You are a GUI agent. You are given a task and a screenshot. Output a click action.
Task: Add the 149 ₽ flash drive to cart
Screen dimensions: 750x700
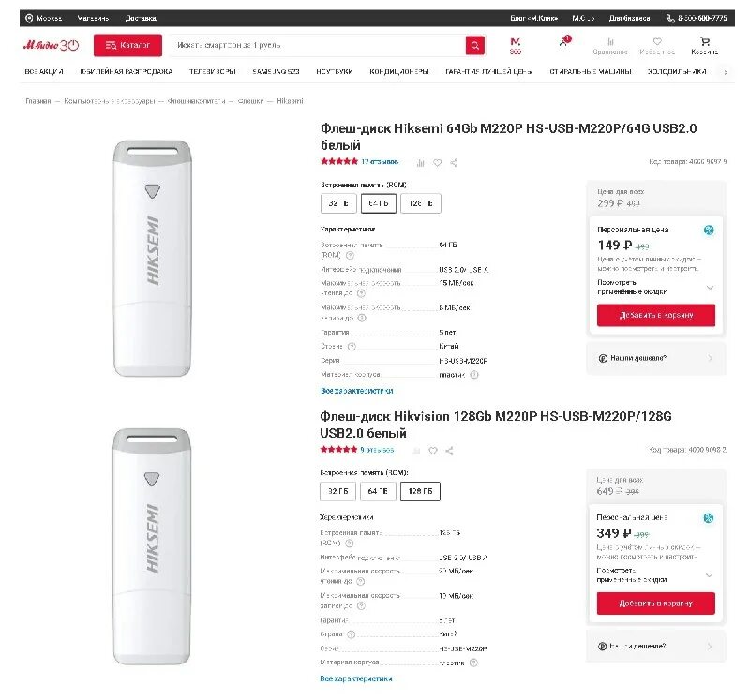[x=655, y=316]
